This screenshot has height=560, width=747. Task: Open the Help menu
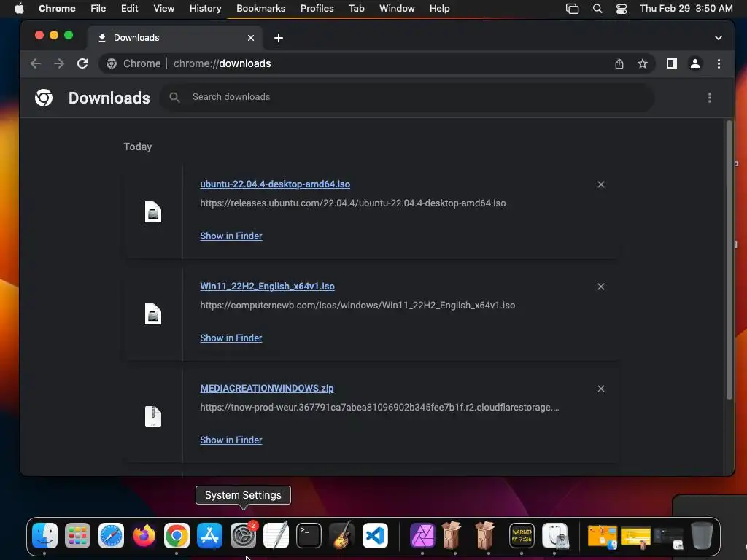coord(439,9)
